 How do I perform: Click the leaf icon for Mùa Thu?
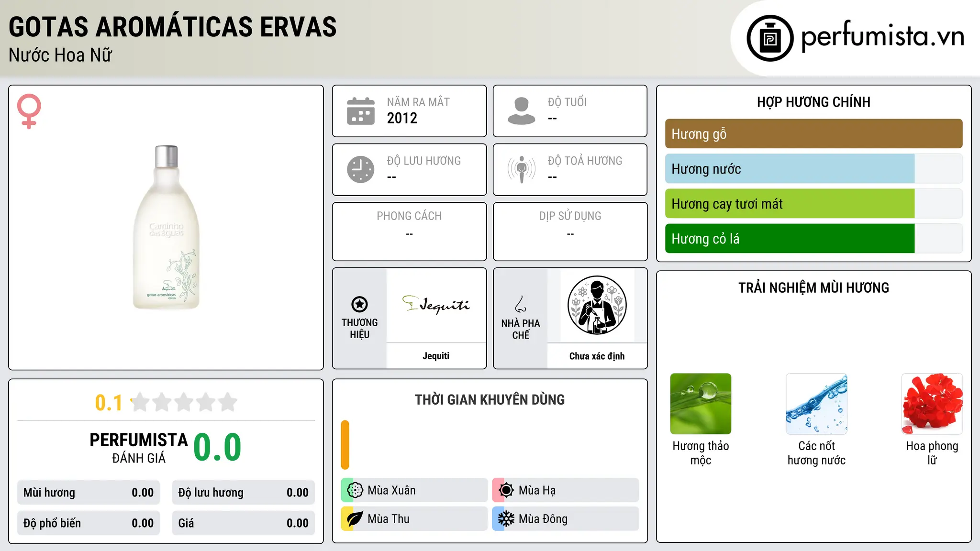355,519
